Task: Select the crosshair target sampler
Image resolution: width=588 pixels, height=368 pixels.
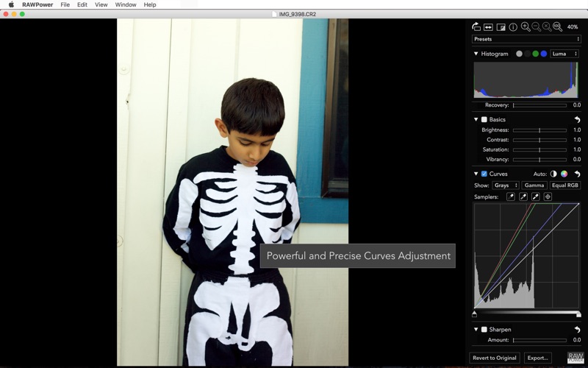Action: (548, 197)
